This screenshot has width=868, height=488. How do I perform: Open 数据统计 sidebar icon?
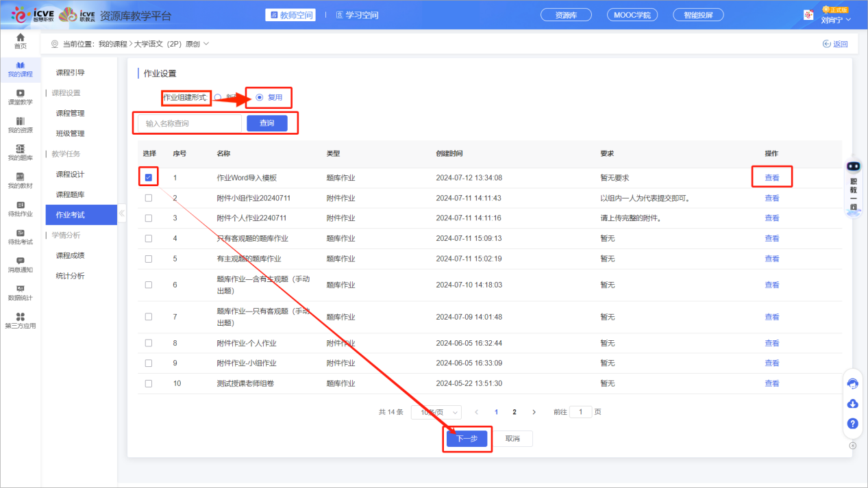[21, 292]
